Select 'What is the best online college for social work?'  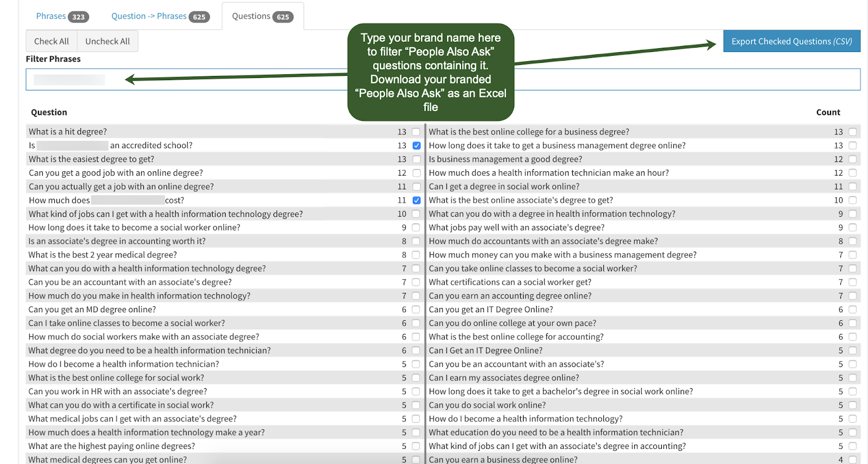(x=416, y=378)
